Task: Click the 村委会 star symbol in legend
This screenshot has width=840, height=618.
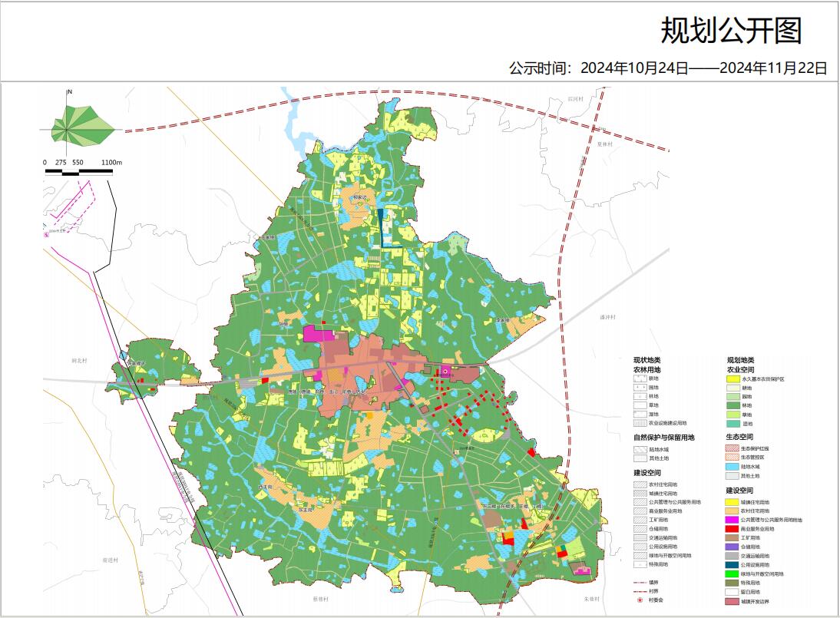Action: pos(640,600)
